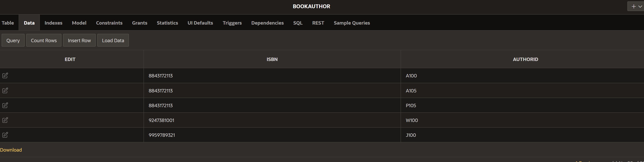644x162 pixels.
Task: Click the EDIT column header
Action: coord(70,59)
